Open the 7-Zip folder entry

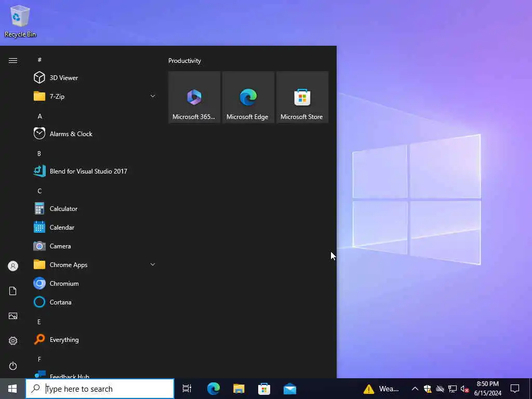(x=95, y=96)
